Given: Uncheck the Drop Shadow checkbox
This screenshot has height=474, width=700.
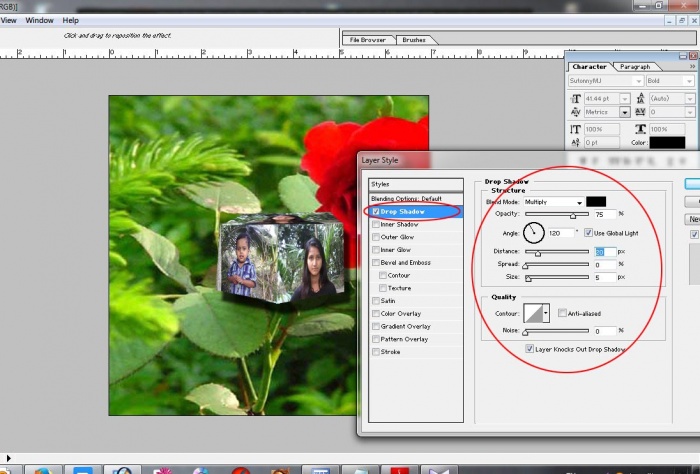Looking at the screenshot, I should (376, 212).
